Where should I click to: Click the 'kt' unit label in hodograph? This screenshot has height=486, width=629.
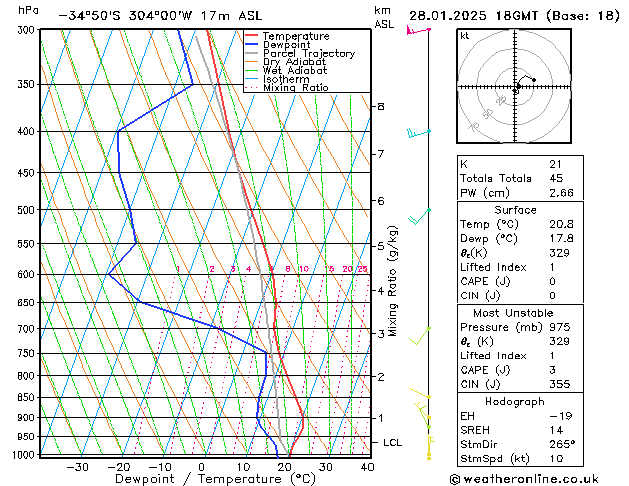pyautogui.click(x=464, y=36)
